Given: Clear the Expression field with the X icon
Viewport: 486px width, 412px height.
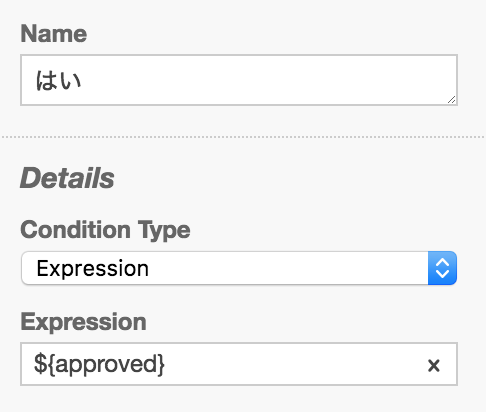Looking at the screenshot, I should (434, 366).
